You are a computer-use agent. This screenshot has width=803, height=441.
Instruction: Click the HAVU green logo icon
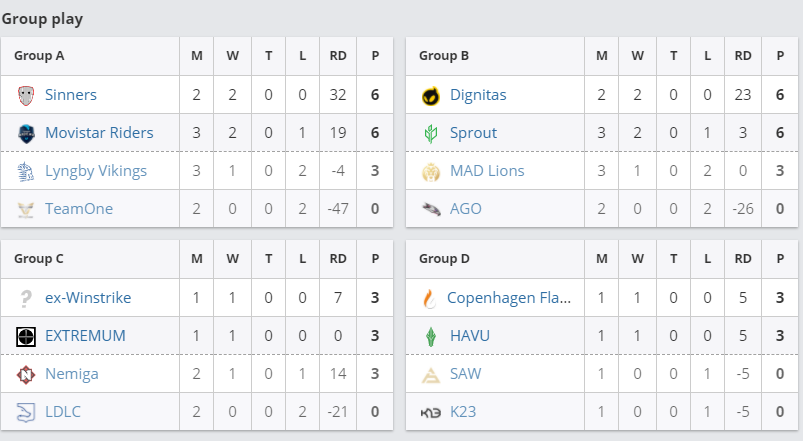click(x=431, y=335)
